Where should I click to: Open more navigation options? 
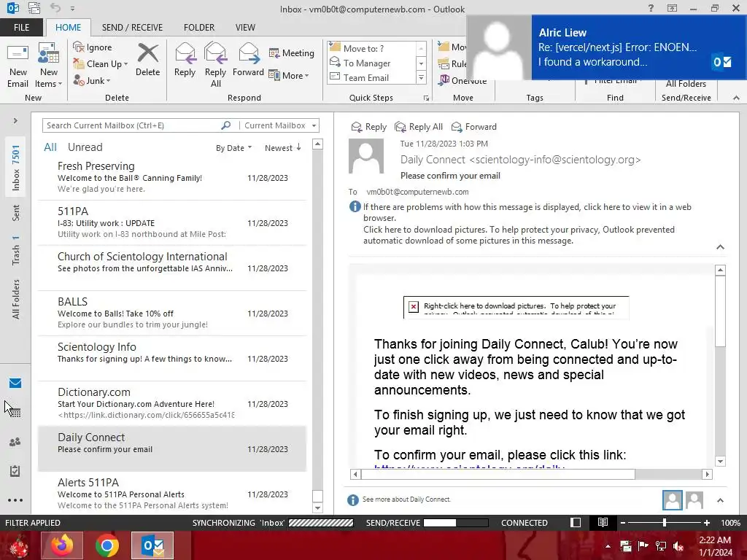click(x=15, y=500)
